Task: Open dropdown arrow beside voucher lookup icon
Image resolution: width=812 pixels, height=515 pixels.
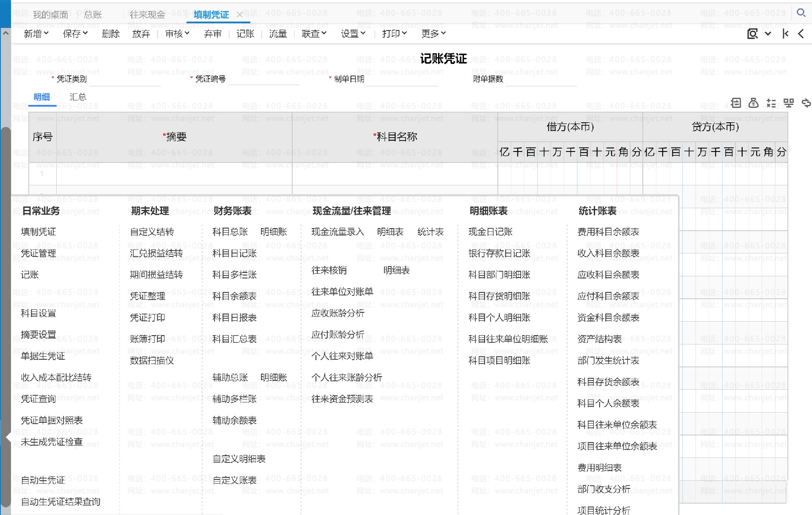Action: click(768, 34)
